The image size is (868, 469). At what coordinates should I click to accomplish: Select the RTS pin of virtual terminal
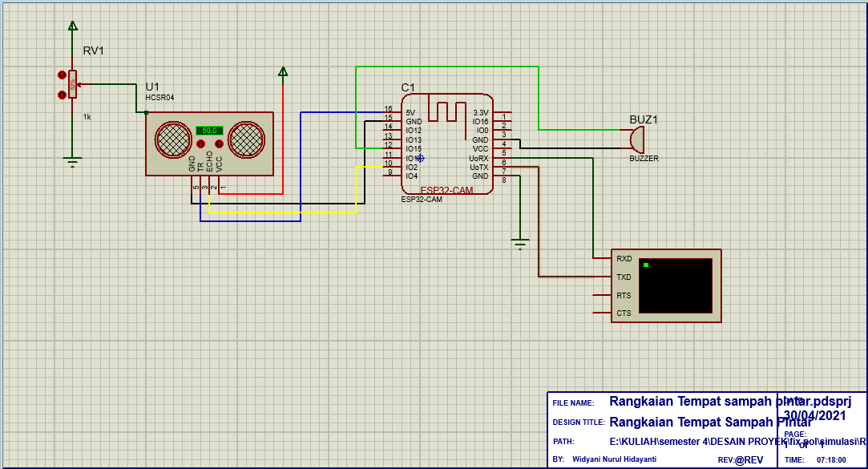pos(624,296)
